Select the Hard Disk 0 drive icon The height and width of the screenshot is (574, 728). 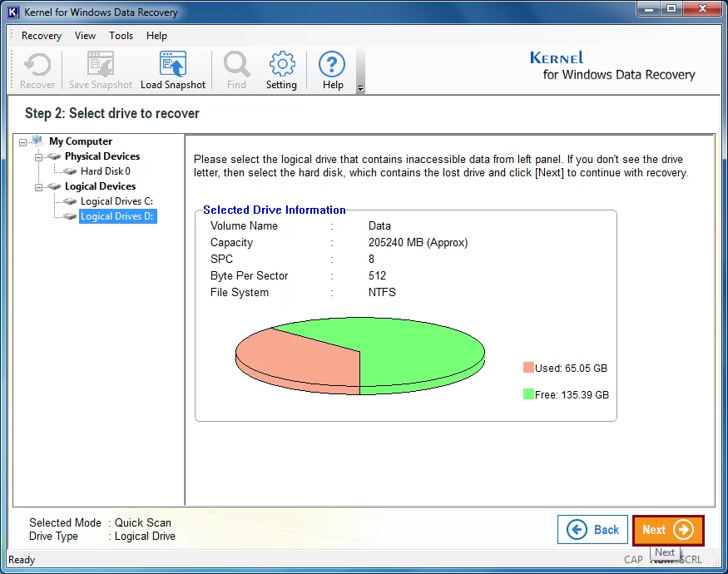click(70, 171)
